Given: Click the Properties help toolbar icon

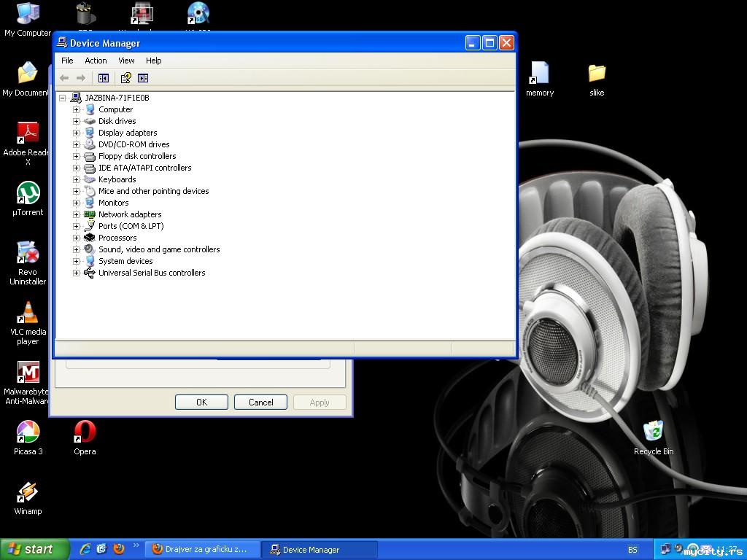Looking at the screenshot, I should (125, 78).
